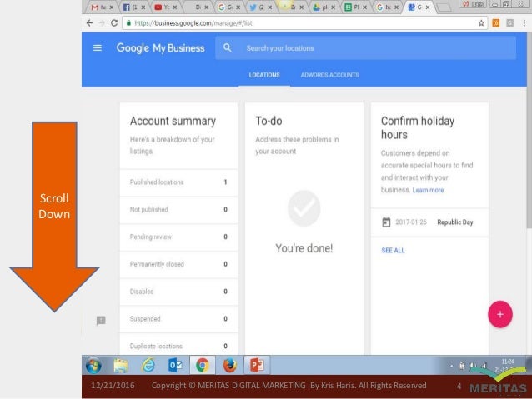The image size is (532, 399).
Task: Show hidden system tray icons arrow
Action: (x=451, y=366)
